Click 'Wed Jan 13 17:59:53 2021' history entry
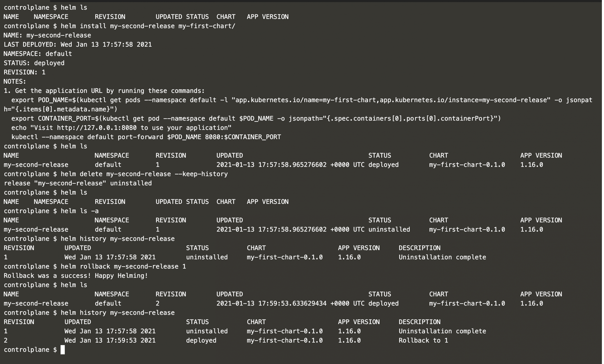This screenshot has width=604, height=364. pos(110,341)
